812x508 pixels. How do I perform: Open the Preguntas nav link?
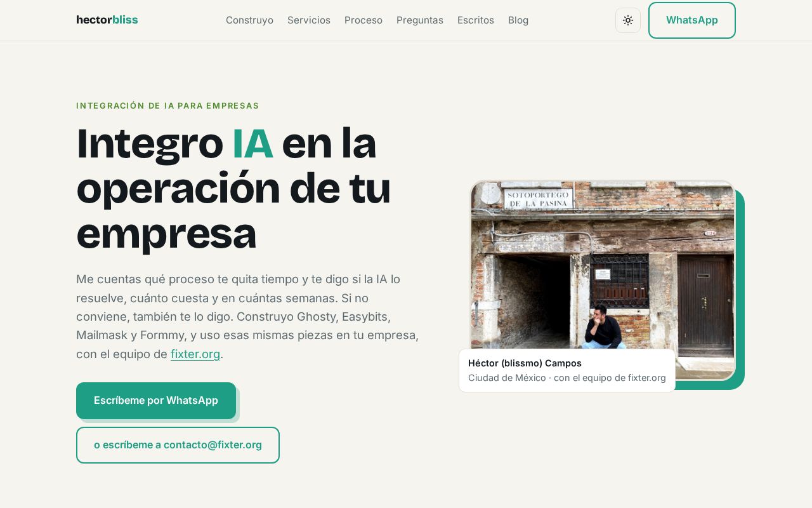pyautogui.click(x=420, y=20)
